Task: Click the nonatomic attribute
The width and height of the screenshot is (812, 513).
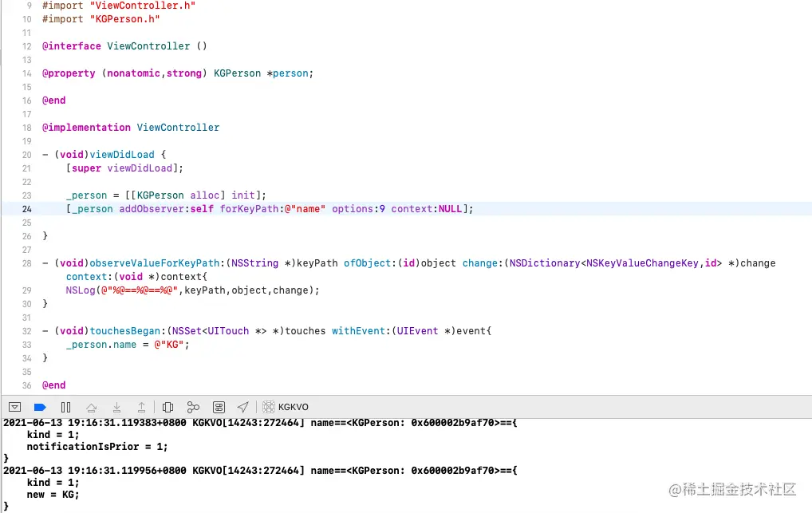Action: coord(134,73)
